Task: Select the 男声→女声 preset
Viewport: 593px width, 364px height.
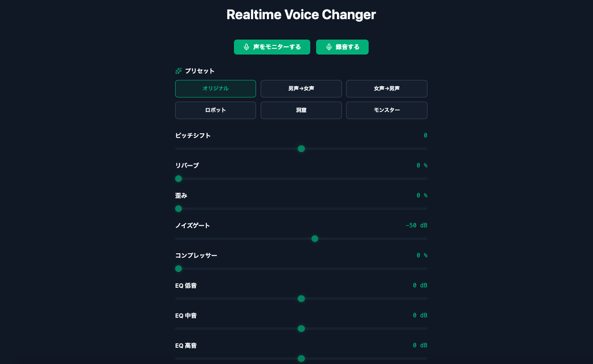Action: click(301, 89)
